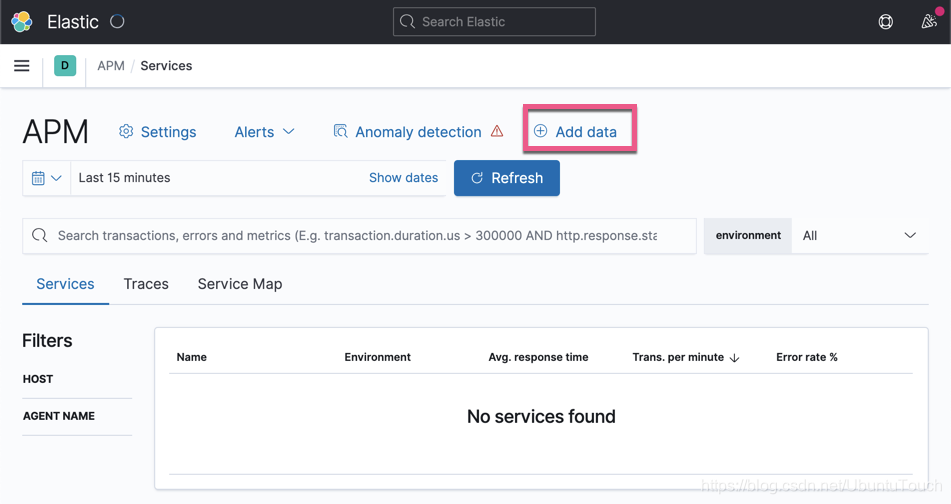Screen dimensions: 951x504
Task: Switch to the Traces tab
Action: coord(146,284)
